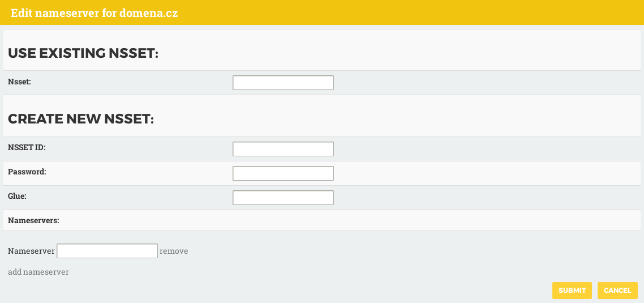Click the 'CREATE NEW NSSET:' heading
Viewport: 644px width, 303px height.
(81, 119)
